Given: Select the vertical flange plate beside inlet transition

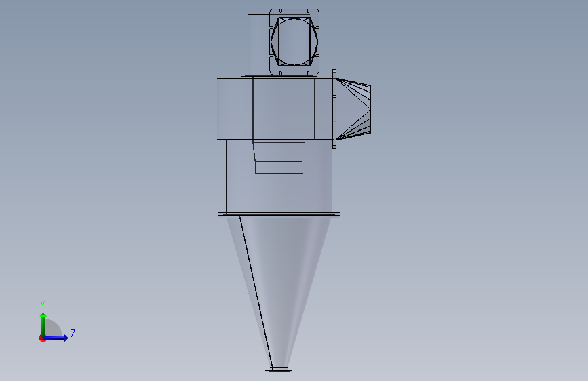Looking at the screenshot, I should 334,108.
